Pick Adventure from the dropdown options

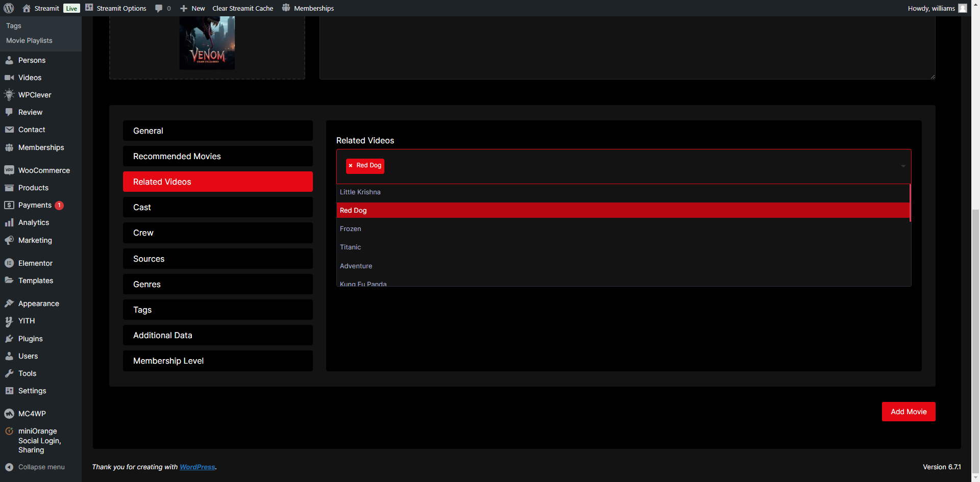pos(623,266)
